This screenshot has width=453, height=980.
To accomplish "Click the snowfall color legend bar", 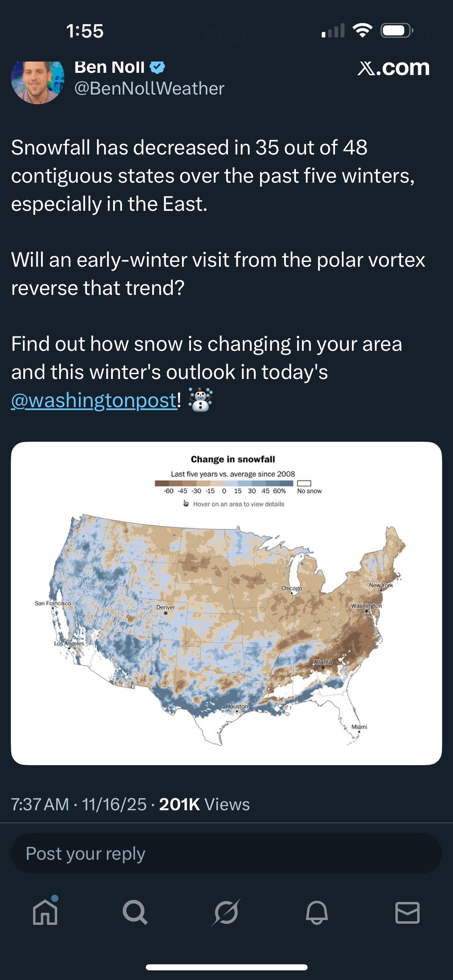I will (x=224, y=483).
